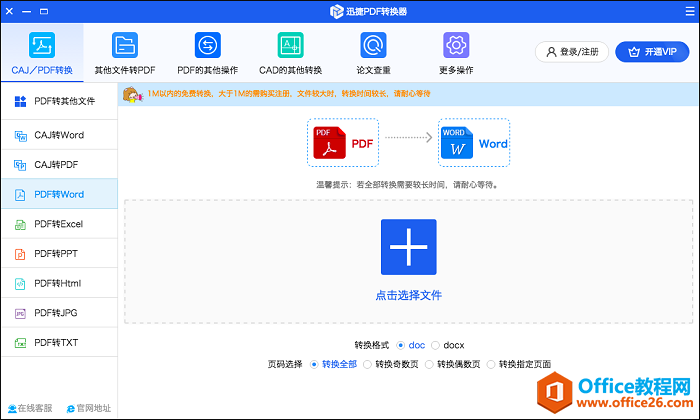Viewport: 700px width, 420px height.
Task: Click the 点击选择文件 drop area text
Action: 408,295
